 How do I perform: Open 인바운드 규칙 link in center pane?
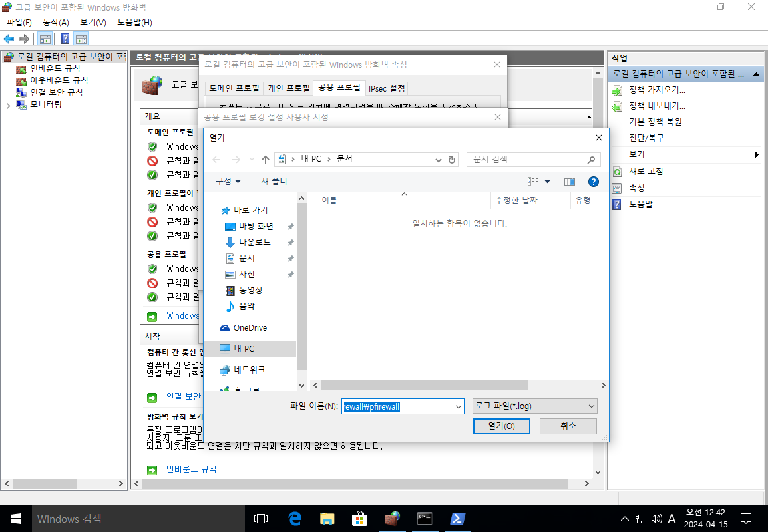pos(191,469)
